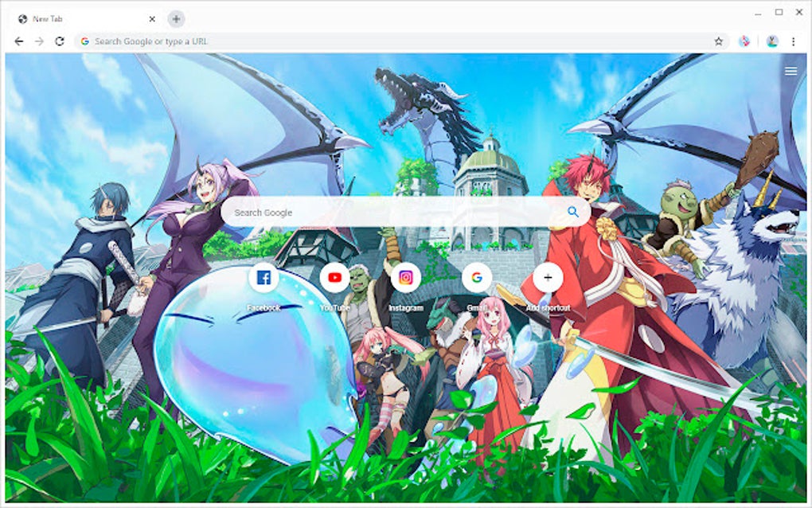Go back using the back arrow
Image resolution: width=812 pixels, height=508 pixels.
click(x=18, y=41)
